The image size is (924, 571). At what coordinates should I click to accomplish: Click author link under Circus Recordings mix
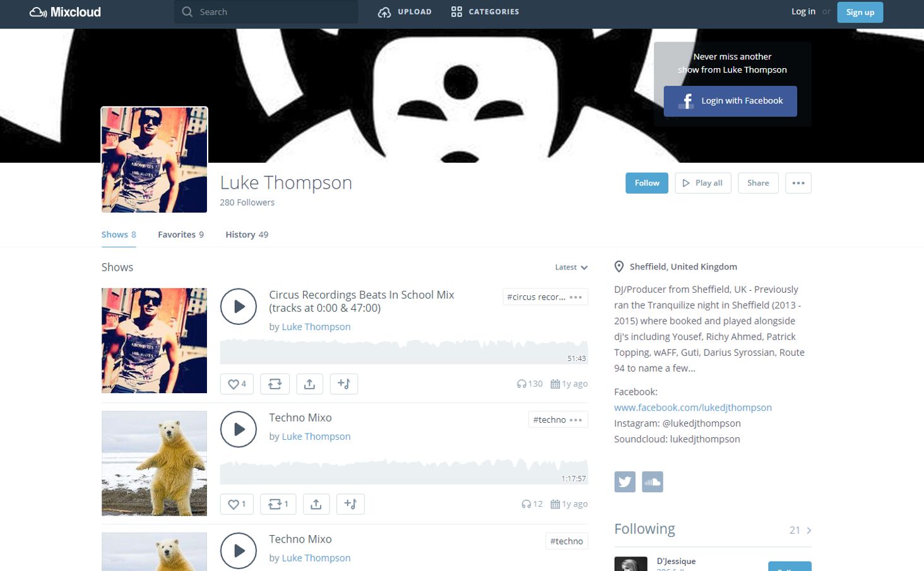click(x=316, y=327)
